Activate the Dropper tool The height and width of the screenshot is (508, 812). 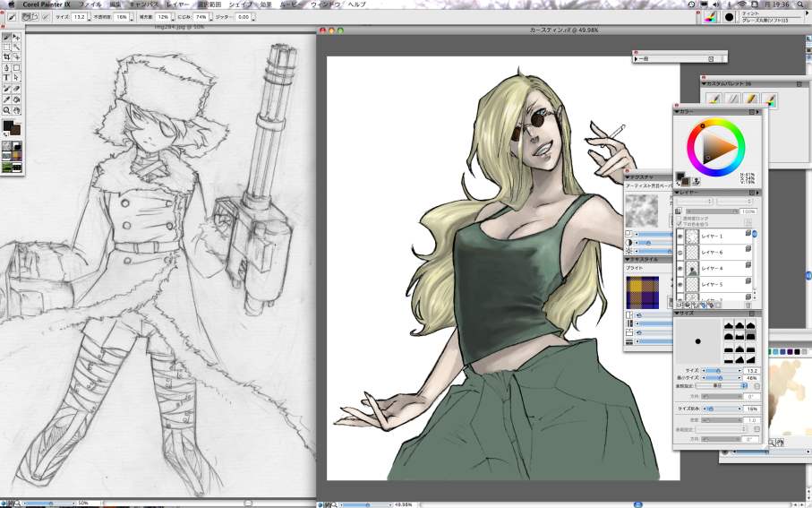coord(6,99)
